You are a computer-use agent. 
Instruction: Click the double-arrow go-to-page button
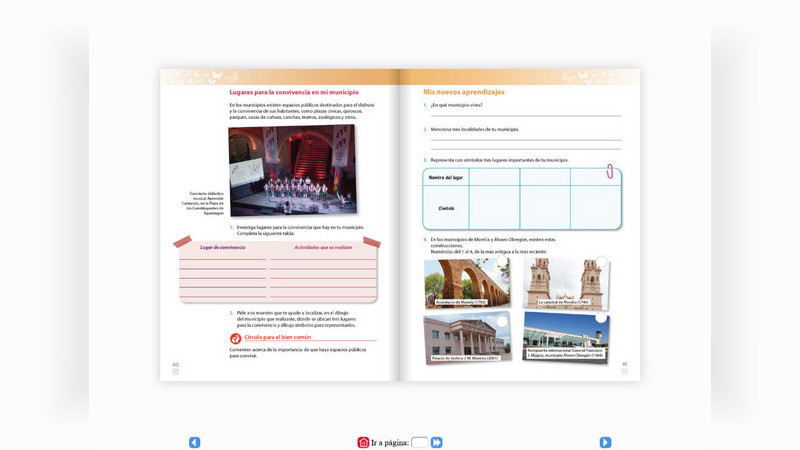tap(437, 442)
